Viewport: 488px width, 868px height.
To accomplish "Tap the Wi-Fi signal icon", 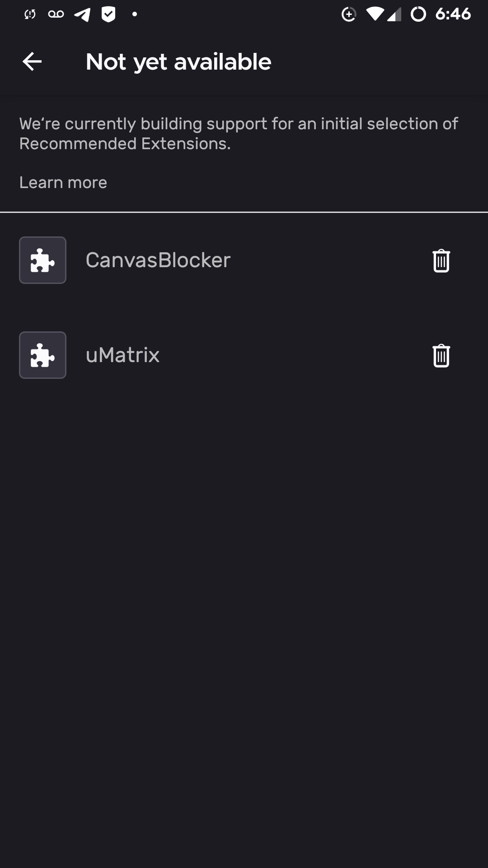I will pyautogui.click(x=375, y=14).
